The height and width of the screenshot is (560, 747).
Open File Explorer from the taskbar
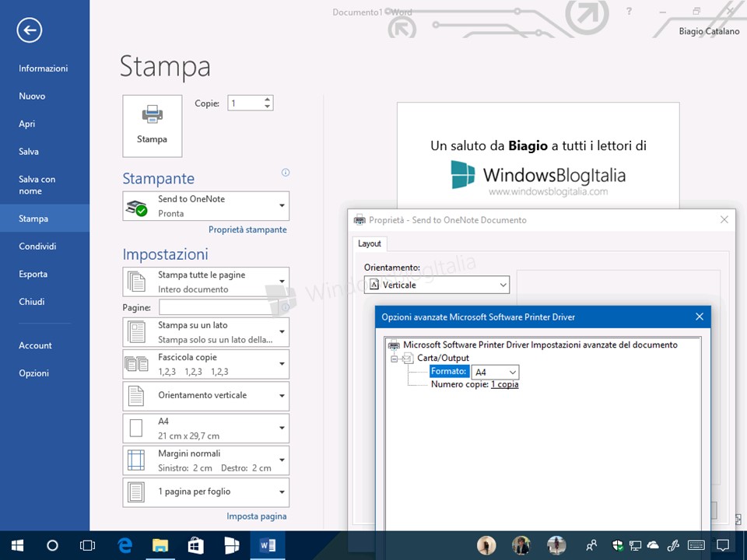pos(160,545)
